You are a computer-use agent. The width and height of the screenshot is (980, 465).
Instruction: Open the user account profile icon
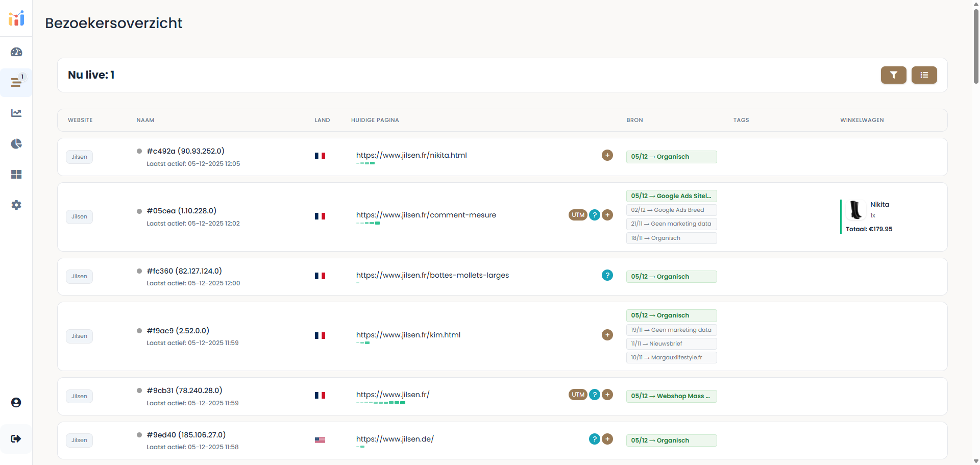click(16, 403)
